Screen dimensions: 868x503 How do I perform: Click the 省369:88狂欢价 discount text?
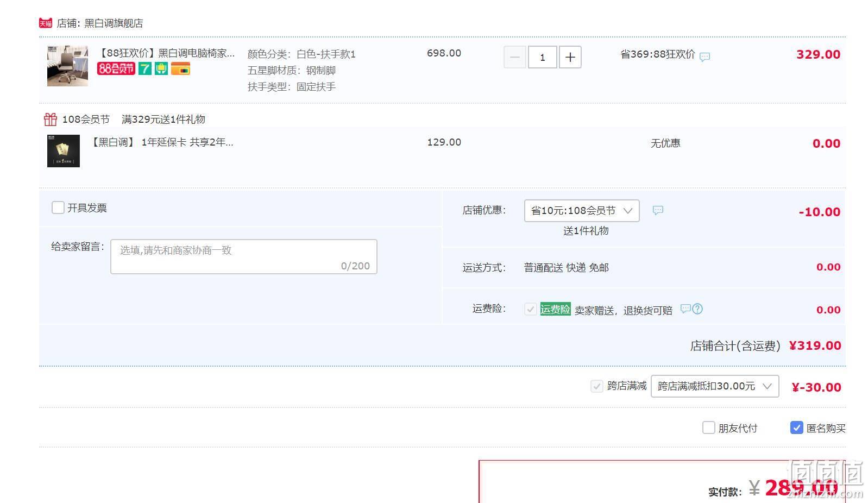pos(658,54)
